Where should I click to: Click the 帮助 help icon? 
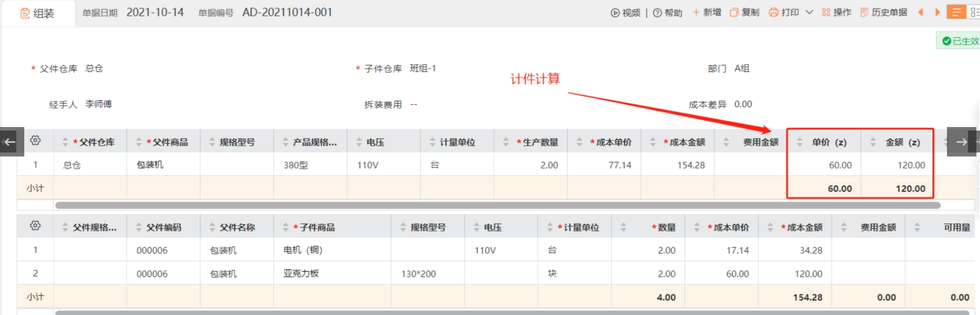pos(657,13)
